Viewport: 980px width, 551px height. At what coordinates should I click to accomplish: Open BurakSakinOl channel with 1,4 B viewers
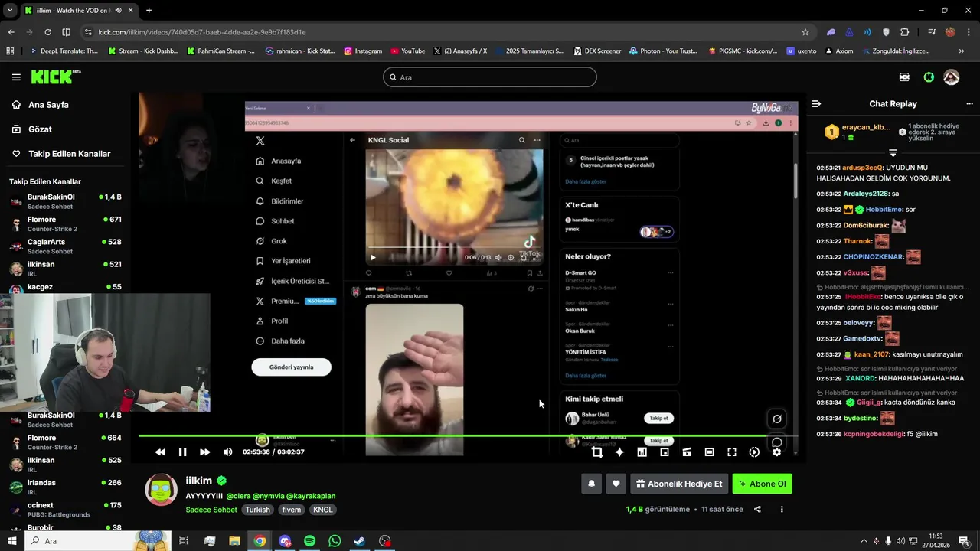pos(65,201)
